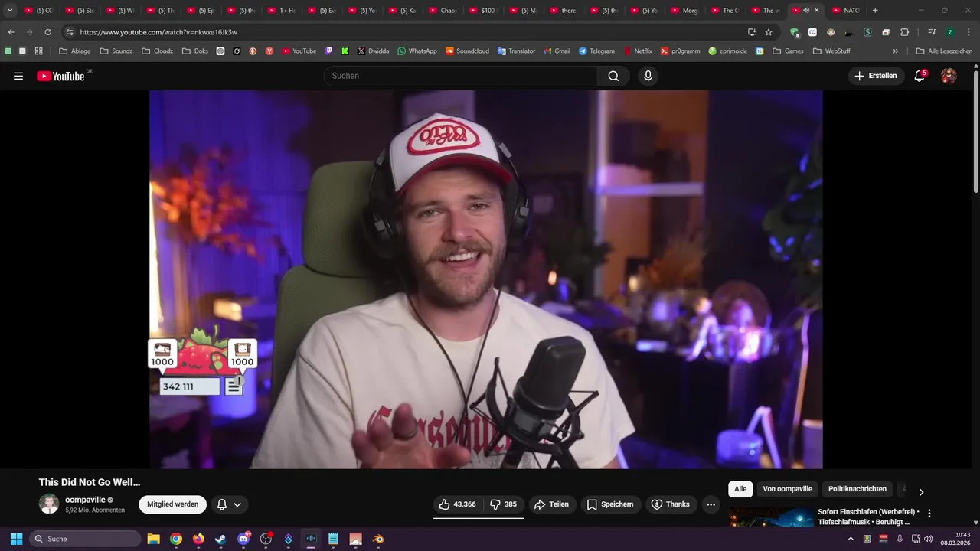Open more actions ellipsis under video

(x=710, y=504)
